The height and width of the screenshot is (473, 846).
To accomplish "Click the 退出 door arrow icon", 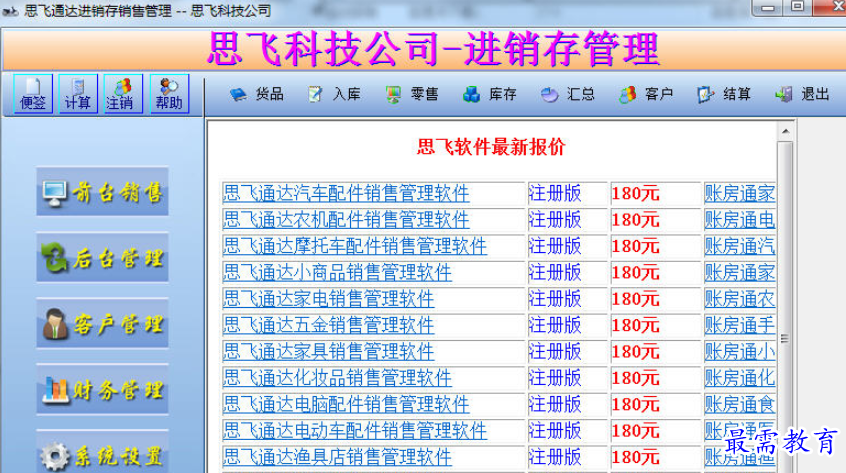I will (x=783, y=95).
